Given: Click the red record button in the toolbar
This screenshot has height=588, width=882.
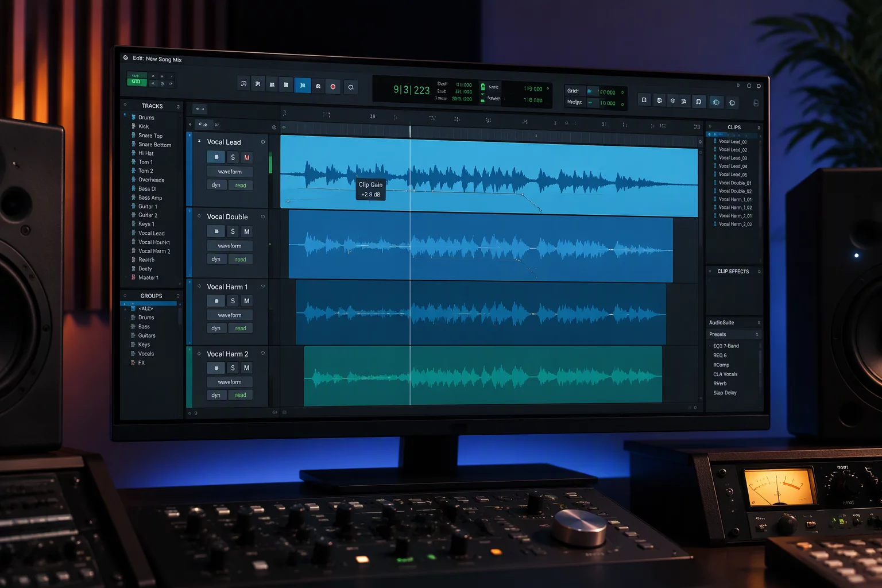Looking at the screenshot, I should coord(332,86).
